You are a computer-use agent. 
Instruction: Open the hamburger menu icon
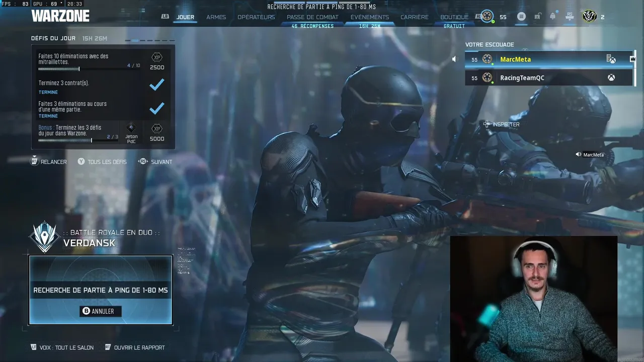[521, 17]
